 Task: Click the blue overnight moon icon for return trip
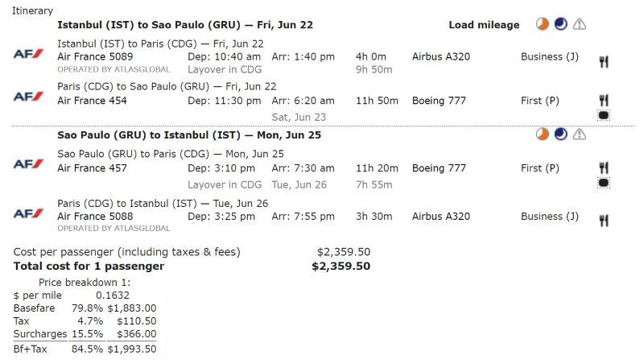(561, 134)
